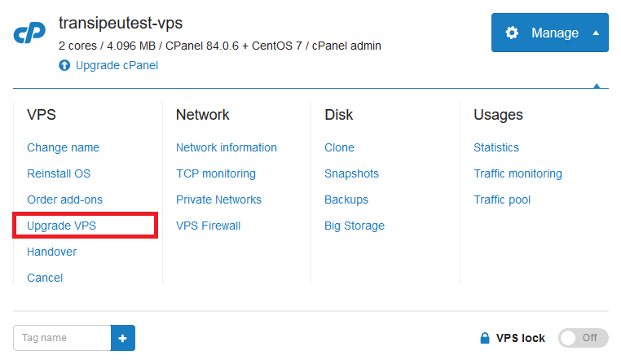Select Big Storage under Disk
The width and height of the screenshot is (621, 364).
(x=355, y=226)
